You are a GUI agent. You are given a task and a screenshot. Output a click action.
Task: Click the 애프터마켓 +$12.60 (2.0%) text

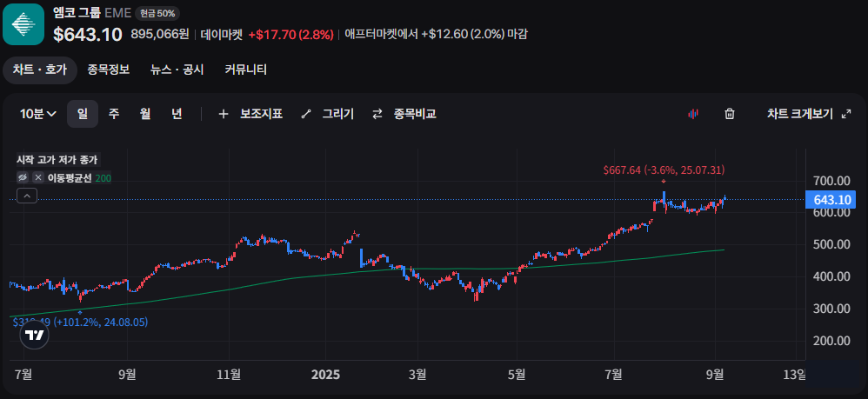(x=437, y=34)
